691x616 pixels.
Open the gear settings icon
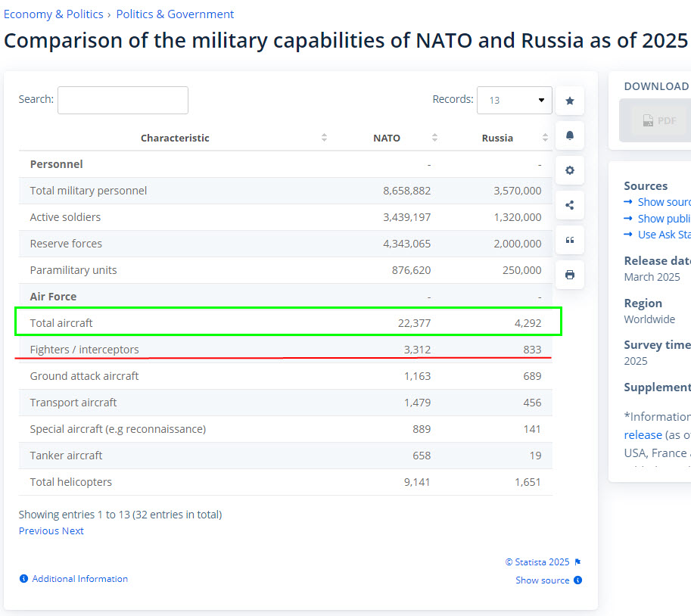[570, 170]
